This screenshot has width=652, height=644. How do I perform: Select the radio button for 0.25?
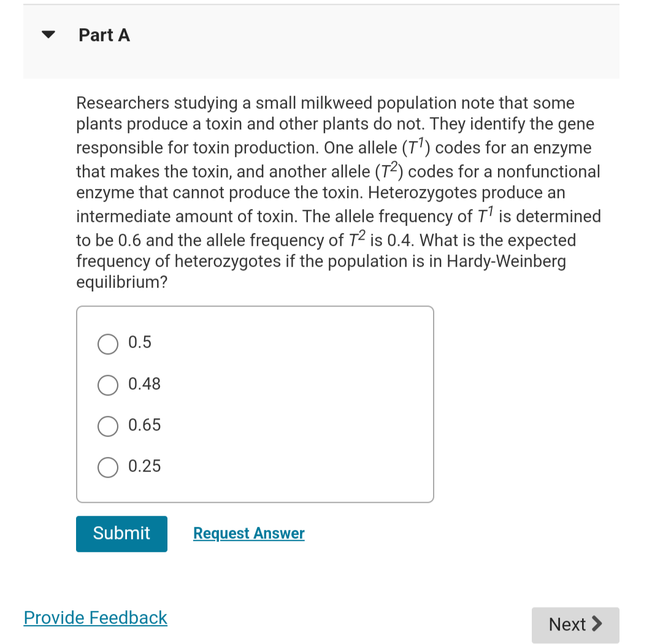(x=108, y=467)
